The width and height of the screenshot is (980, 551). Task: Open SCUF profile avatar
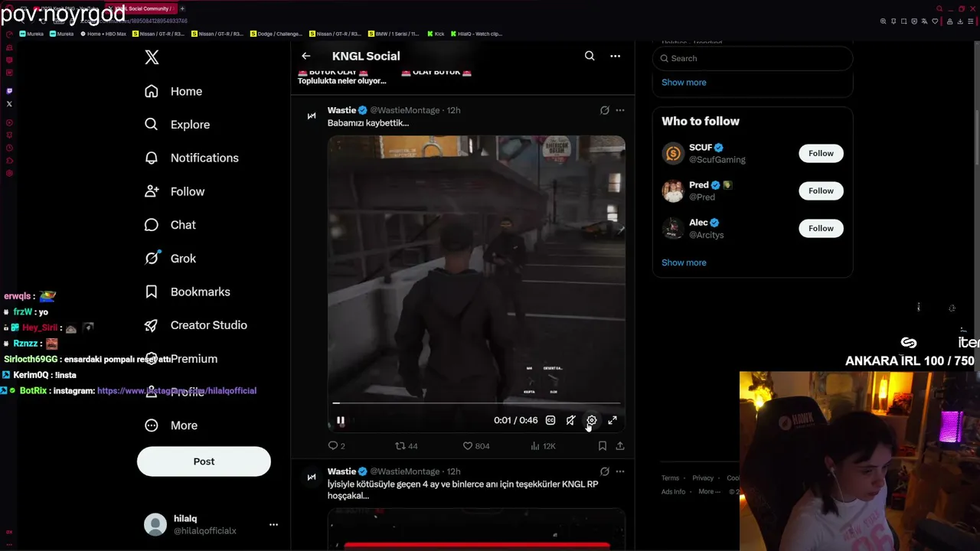pyautogui.click(x=673, y=153)
